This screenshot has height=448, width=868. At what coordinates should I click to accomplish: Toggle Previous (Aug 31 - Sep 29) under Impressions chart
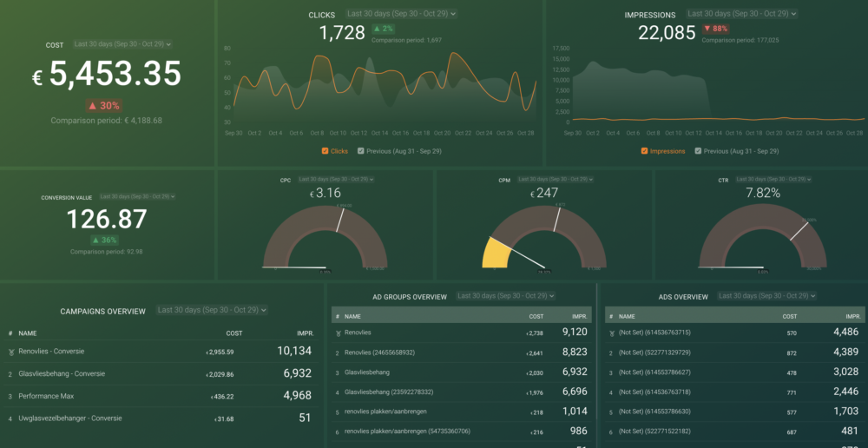tap(698, 150)
